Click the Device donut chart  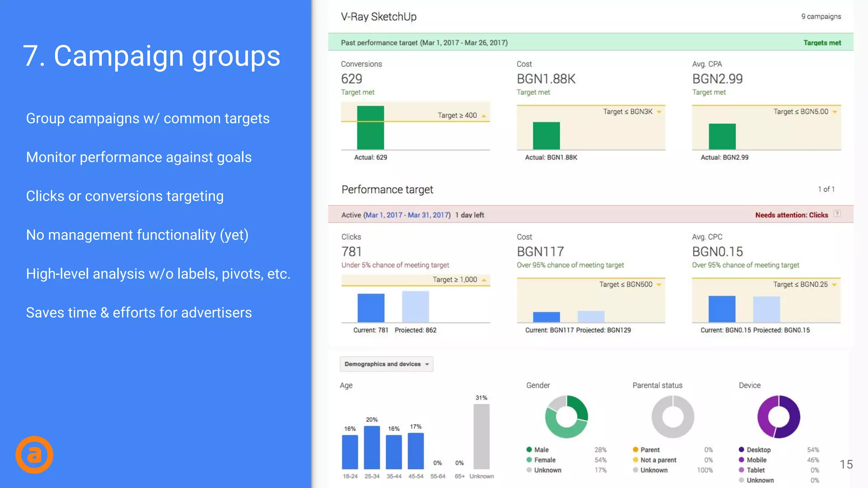coord(779,417)
